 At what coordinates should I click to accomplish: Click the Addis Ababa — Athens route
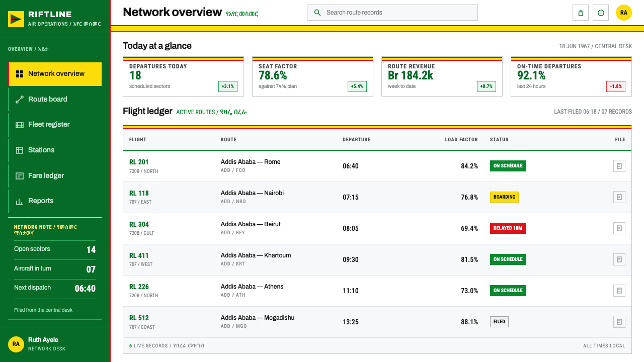(252, 287)
